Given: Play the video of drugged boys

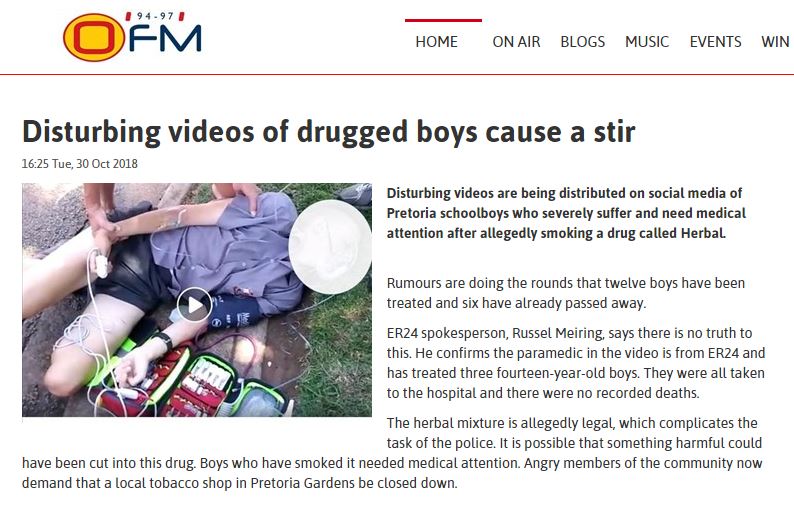Looking at the screenshot, I should coord(194,304).
